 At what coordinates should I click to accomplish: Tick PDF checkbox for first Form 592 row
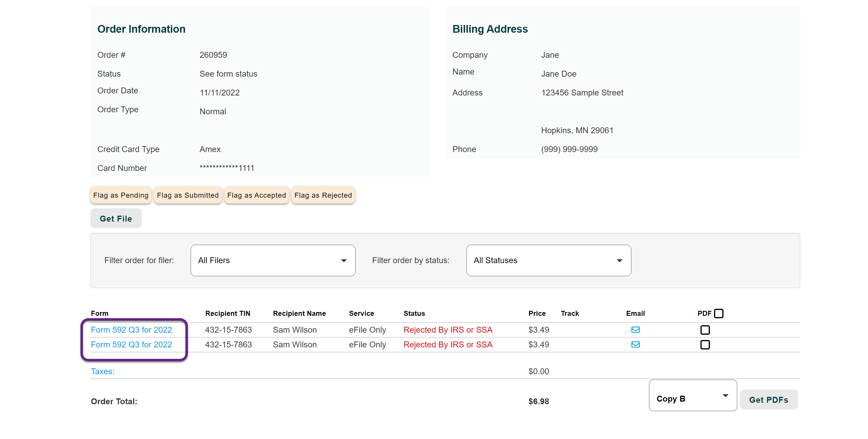[705, 330]
